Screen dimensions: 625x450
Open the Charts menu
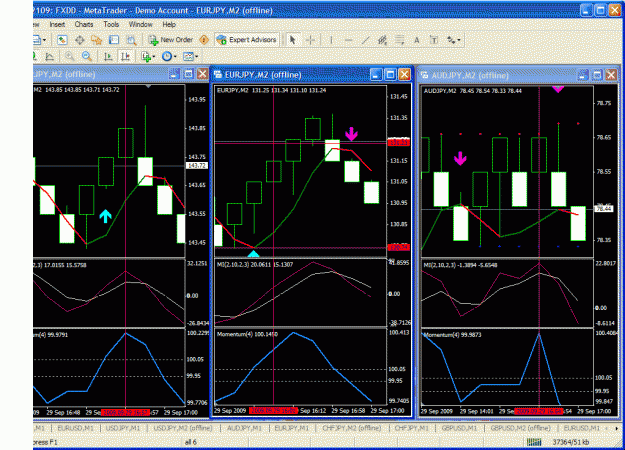(x=84, y=24)
